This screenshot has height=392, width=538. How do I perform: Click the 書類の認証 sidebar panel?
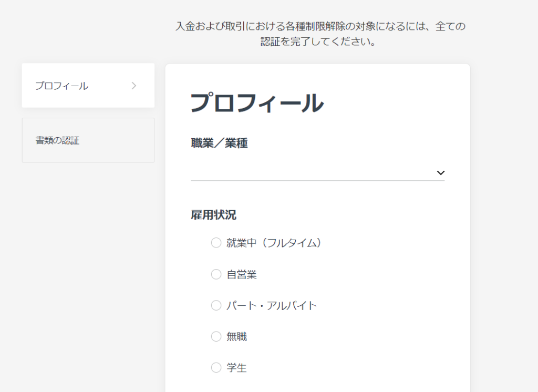tap(88, 140)
